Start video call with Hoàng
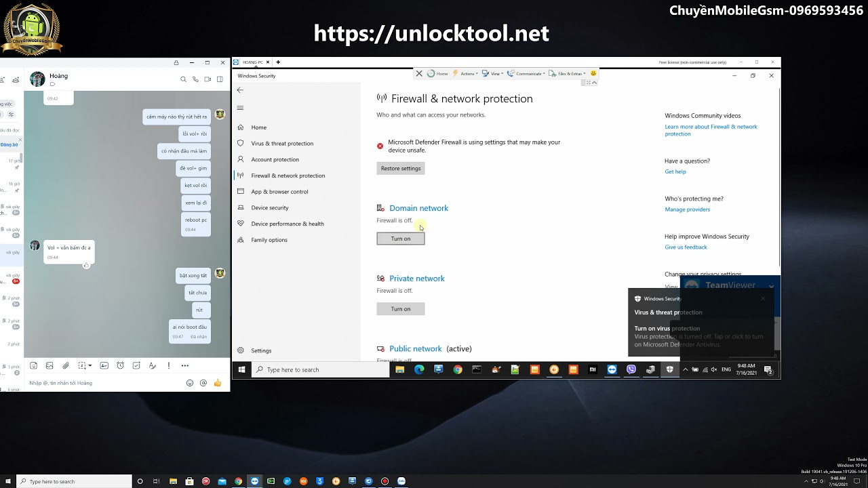This screenshot has width=868, height=488. click(208, 79)
